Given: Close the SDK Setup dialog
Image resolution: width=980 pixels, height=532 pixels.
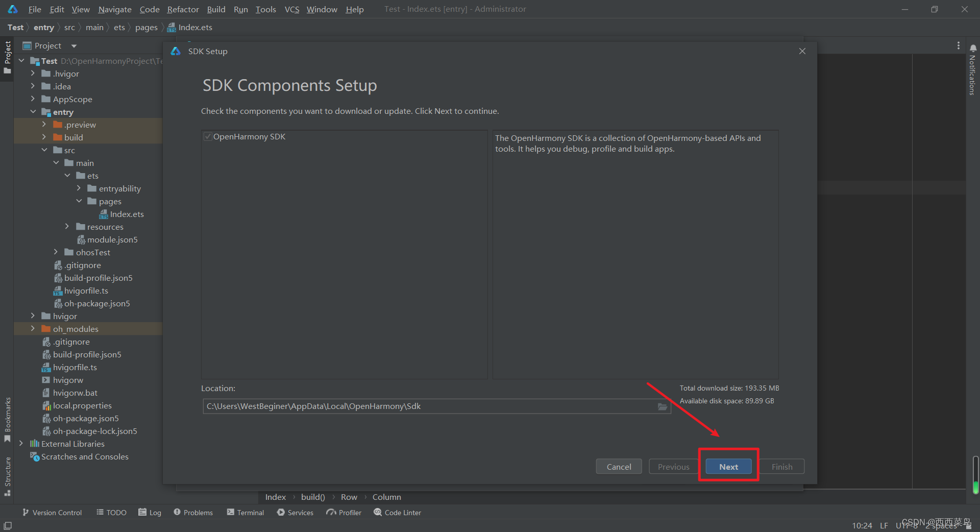Looking at the screenshot, I should point(802,51).
